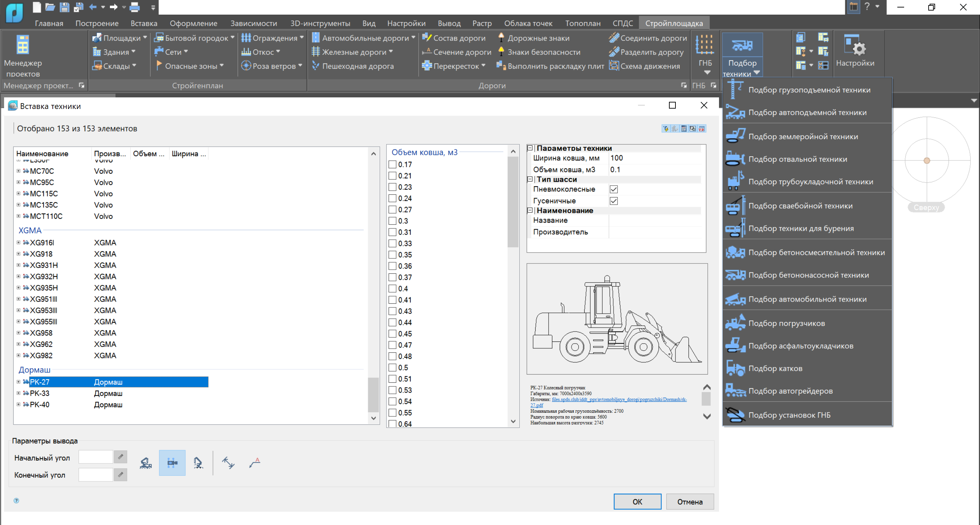Check the 0.3 bucket volume box

click(393, 221)
